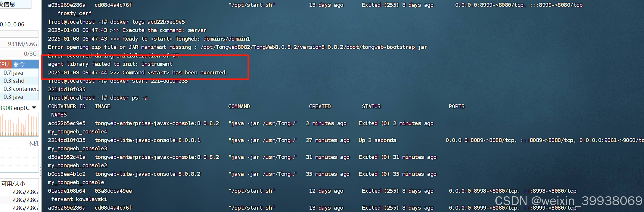This screenshot has width=644, height=212.
Task: Click the docker logs acd22b5ec9e5 command
Action: point(147,22)
